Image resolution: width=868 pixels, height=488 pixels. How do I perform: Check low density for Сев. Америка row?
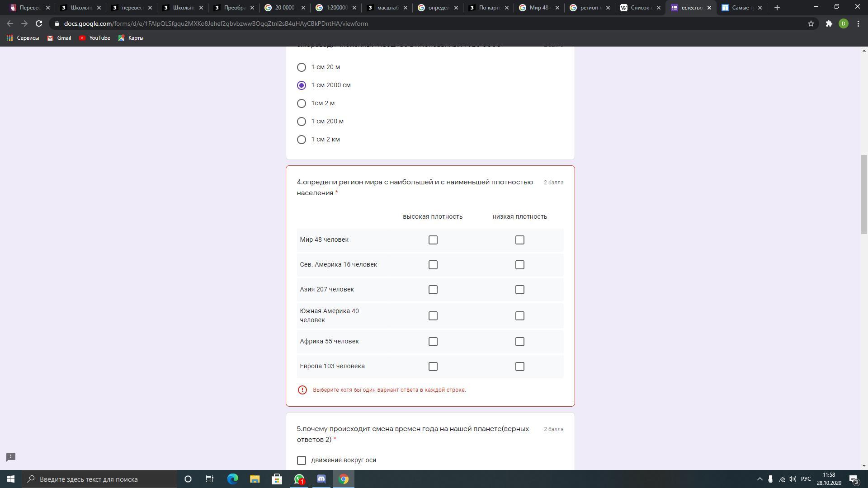pyautogui.click(x=519, y=265)
